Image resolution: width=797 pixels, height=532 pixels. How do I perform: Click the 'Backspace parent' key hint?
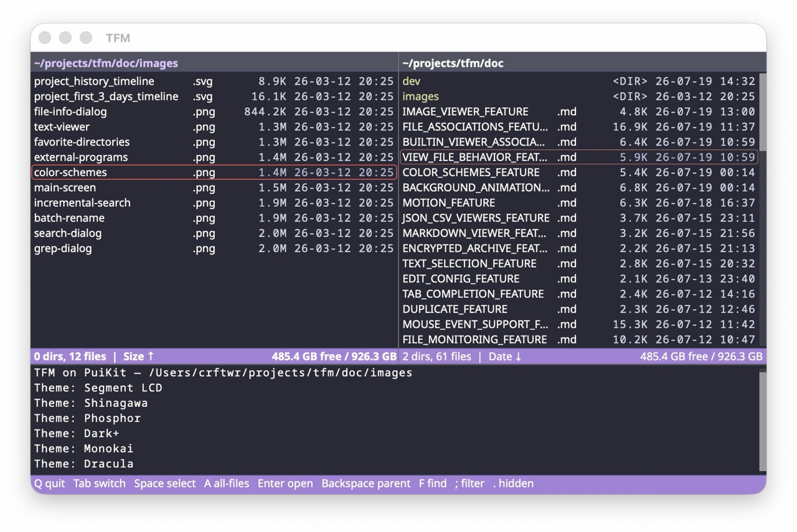[366, 483]
